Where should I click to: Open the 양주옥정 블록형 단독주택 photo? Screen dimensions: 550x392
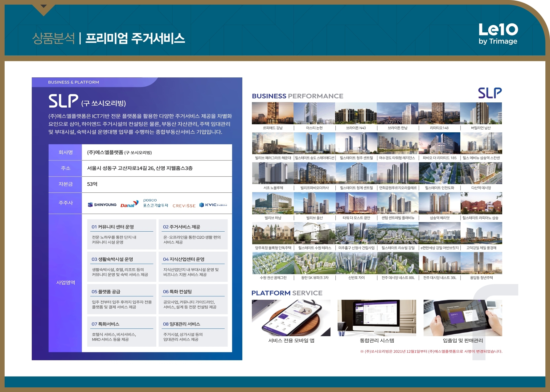click(273, 233)
